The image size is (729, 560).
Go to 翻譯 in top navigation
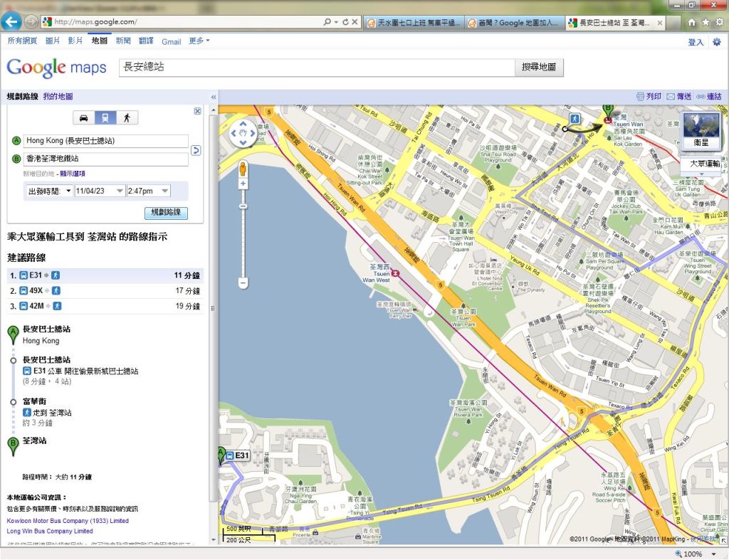coord(146,41)
